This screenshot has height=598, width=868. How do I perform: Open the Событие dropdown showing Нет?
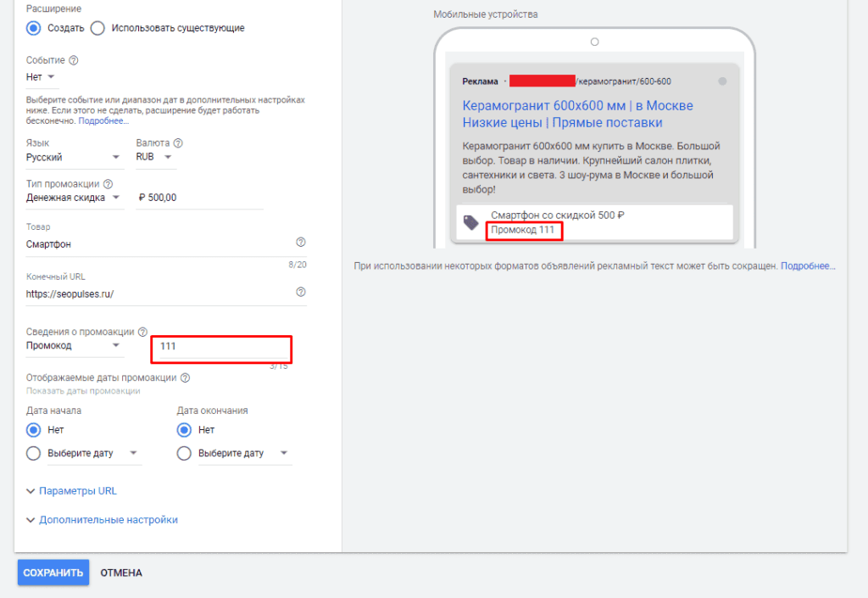(42, 77)
